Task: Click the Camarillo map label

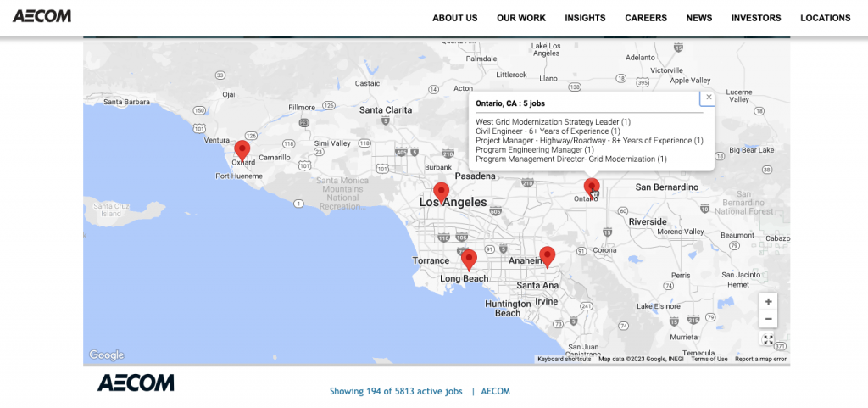Action: click(275, 157)
